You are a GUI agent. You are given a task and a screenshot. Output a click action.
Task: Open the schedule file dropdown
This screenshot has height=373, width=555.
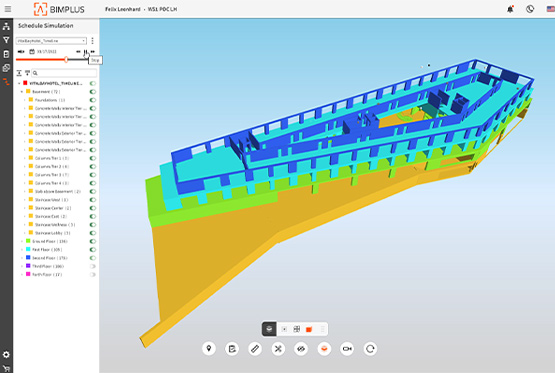tap(51, 41)
